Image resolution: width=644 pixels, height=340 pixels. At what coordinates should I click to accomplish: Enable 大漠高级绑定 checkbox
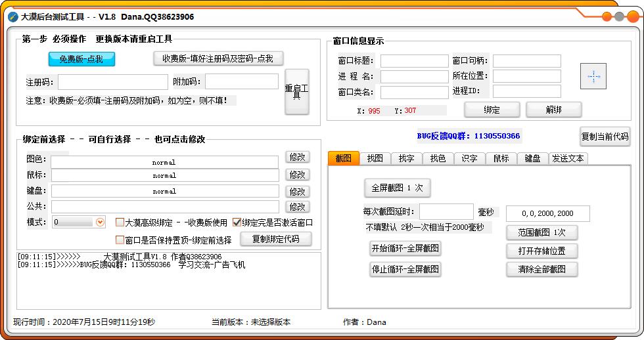pyautogui.click(x=120, y=223)
